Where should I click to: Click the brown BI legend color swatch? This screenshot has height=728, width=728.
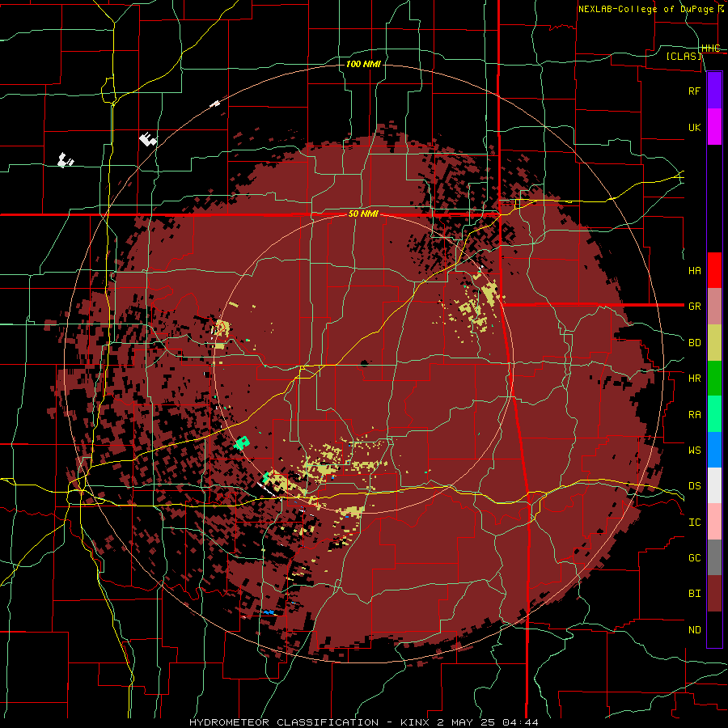[x=714, y=594]
